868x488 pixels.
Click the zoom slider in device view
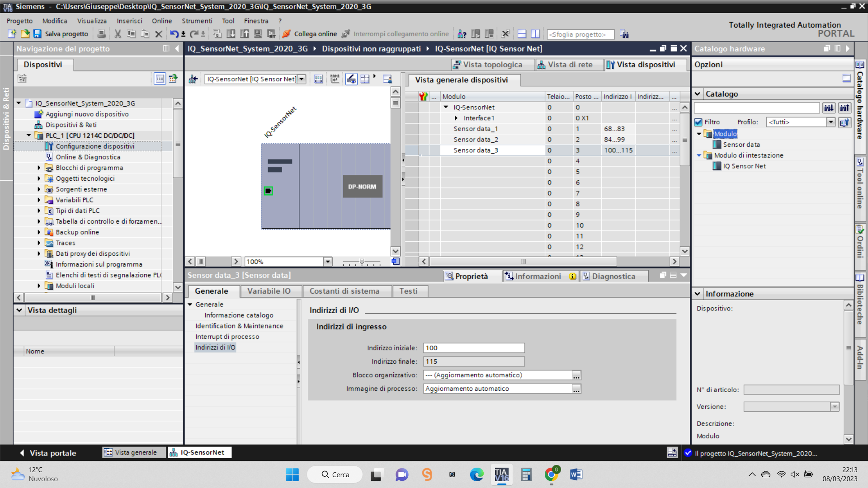coord(362,262)
